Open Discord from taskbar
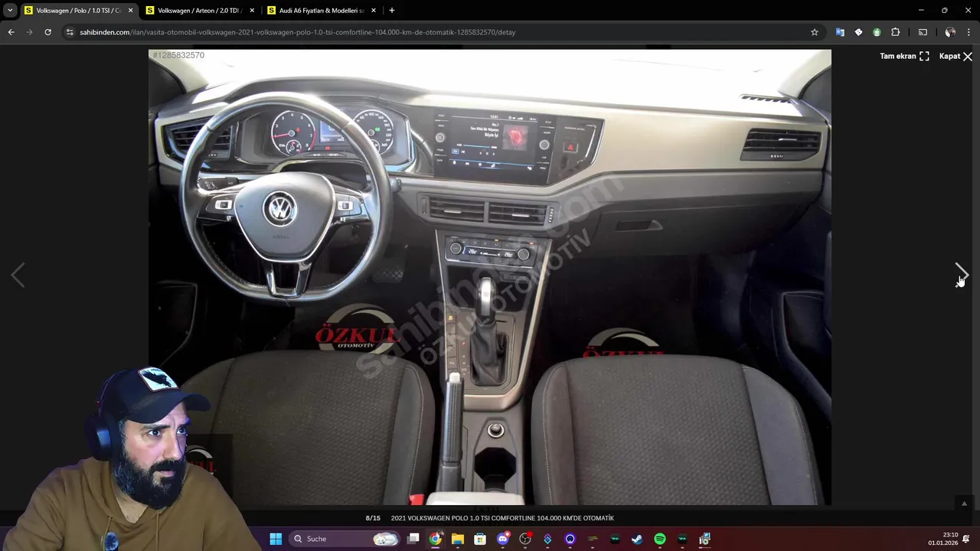 click(503, 539)
